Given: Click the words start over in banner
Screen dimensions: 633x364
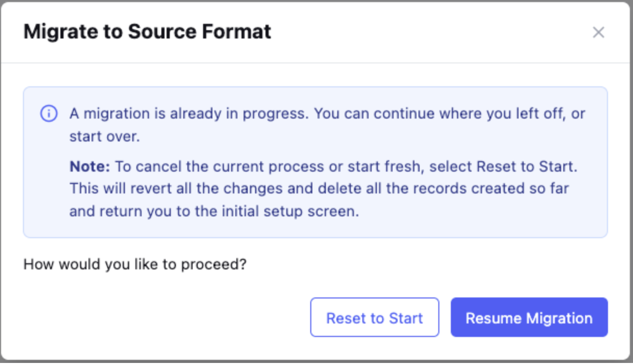Looking at the screenshot, I should [104, 137].
